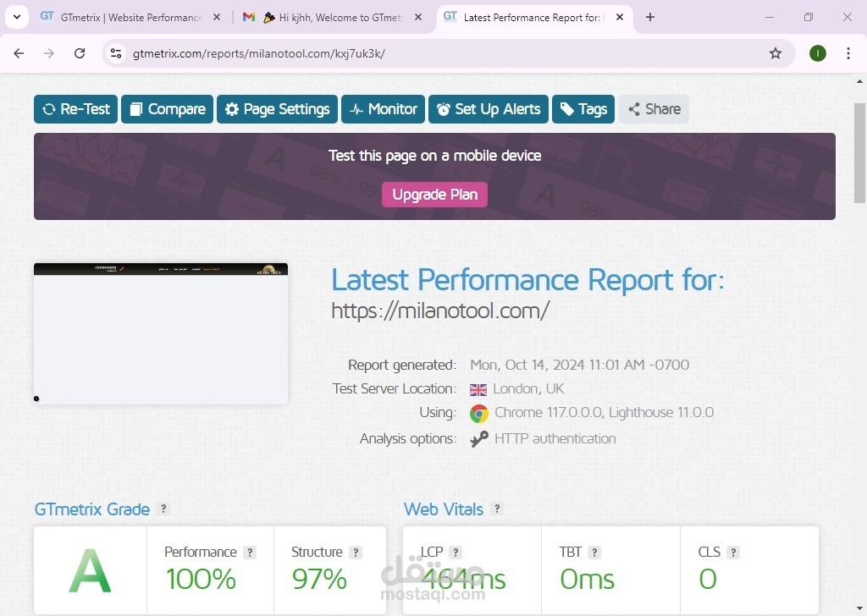View site information icon in address bar
Image resolution: width=867 pixels, height=616 pixels.
click(116, 53)
